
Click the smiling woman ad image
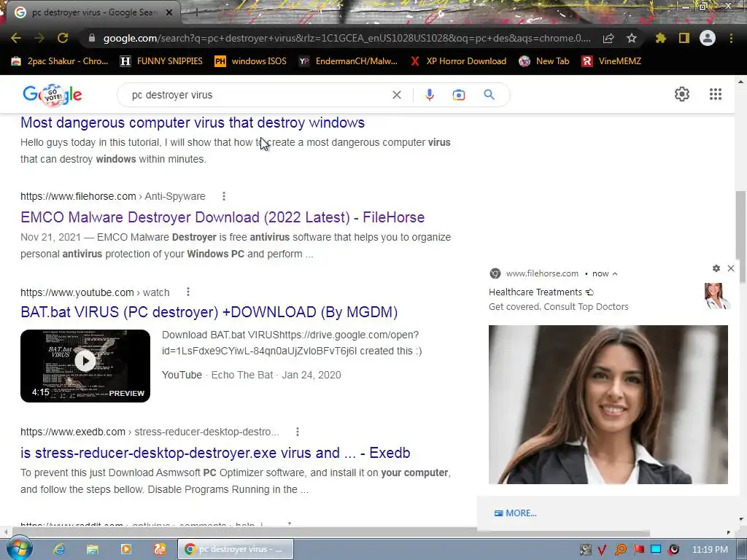(608, 405)
